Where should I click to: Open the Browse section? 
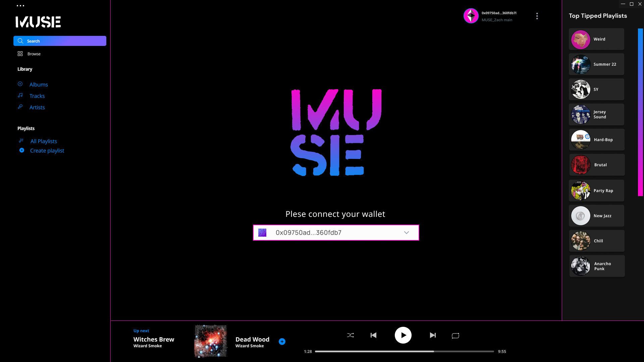point(34,54)
